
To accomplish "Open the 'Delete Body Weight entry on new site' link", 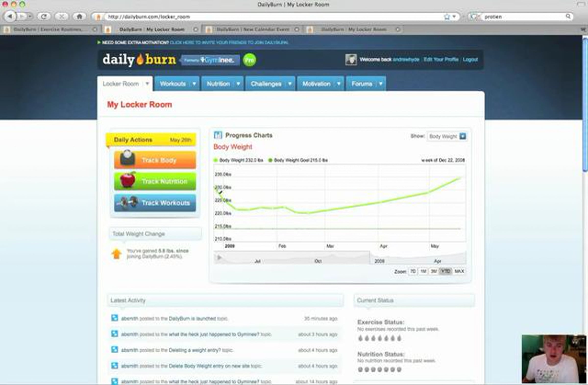I will [209, 366].
